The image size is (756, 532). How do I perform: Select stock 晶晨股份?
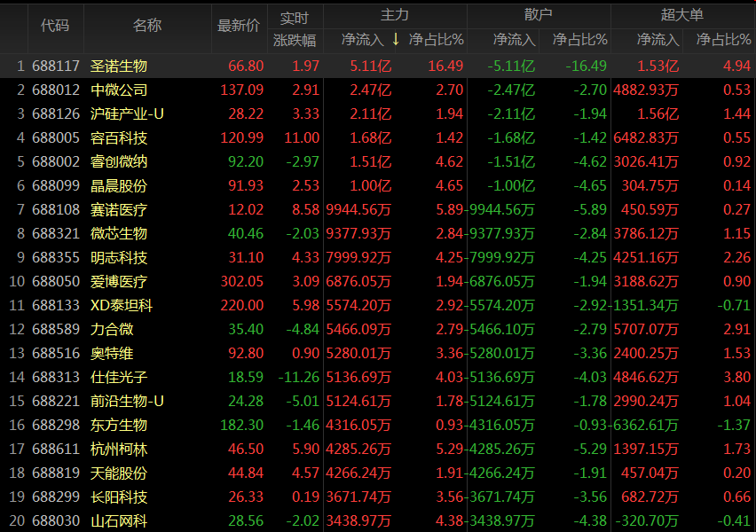tap(119, 185)
